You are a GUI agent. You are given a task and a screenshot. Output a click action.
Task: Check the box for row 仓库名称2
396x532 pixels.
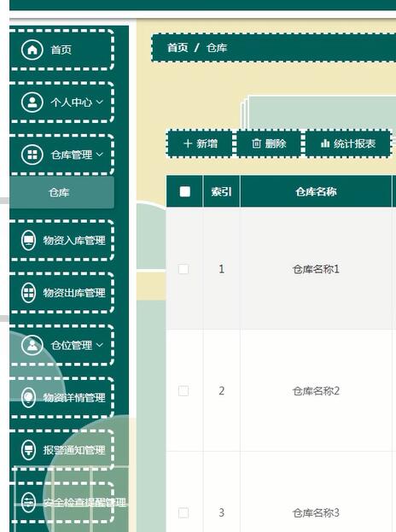[x=183, y=391]
